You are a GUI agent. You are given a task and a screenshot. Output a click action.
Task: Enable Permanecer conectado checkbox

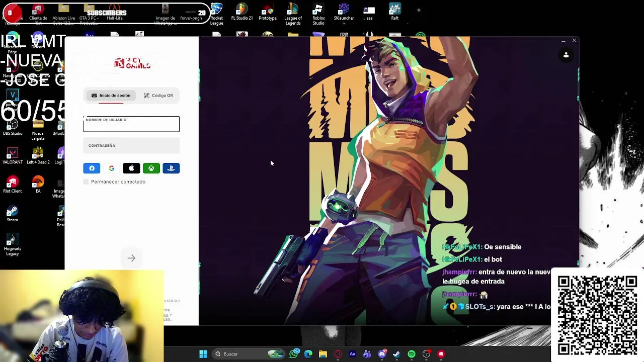(x=86, y=182)
